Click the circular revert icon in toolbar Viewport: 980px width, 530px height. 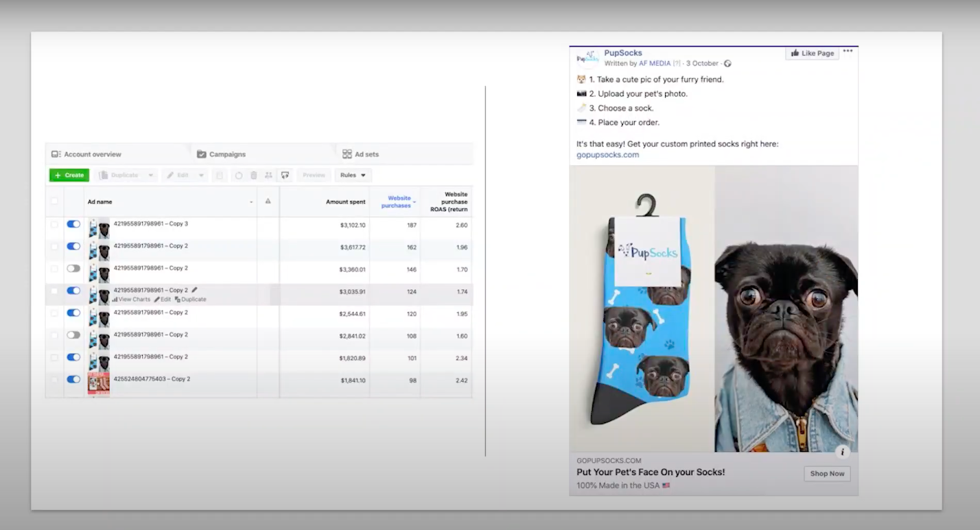(x=239, y=176)
